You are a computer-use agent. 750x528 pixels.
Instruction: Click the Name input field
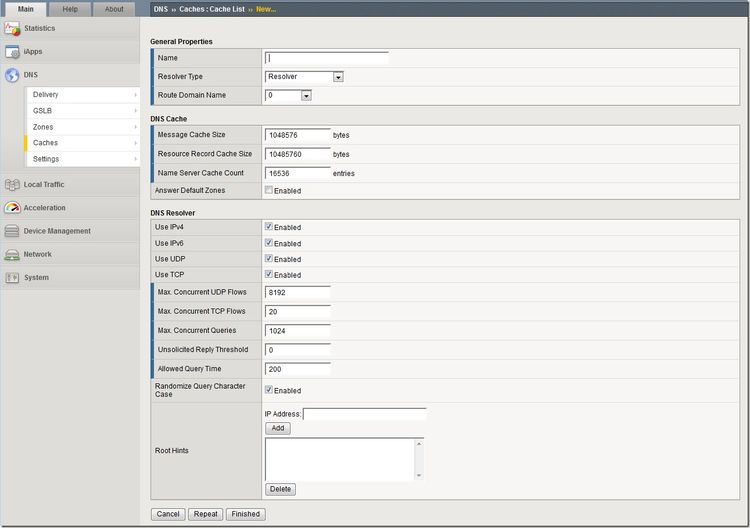coord(327,58)
